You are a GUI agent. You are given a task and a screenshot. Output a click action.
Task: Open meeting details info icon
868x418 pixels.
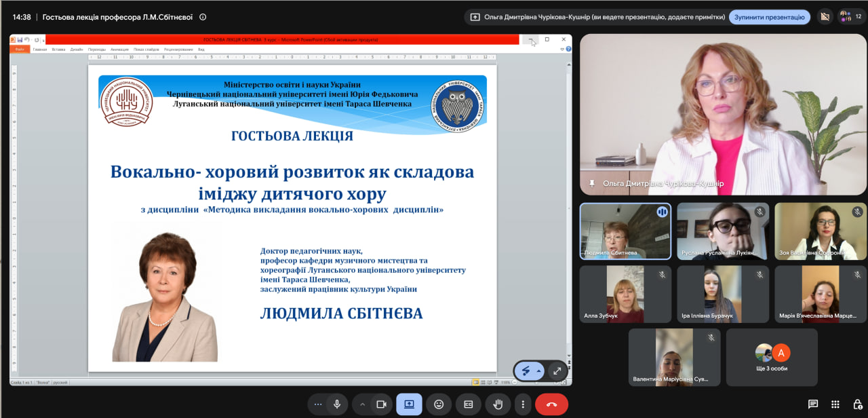(x=203, y=17)
